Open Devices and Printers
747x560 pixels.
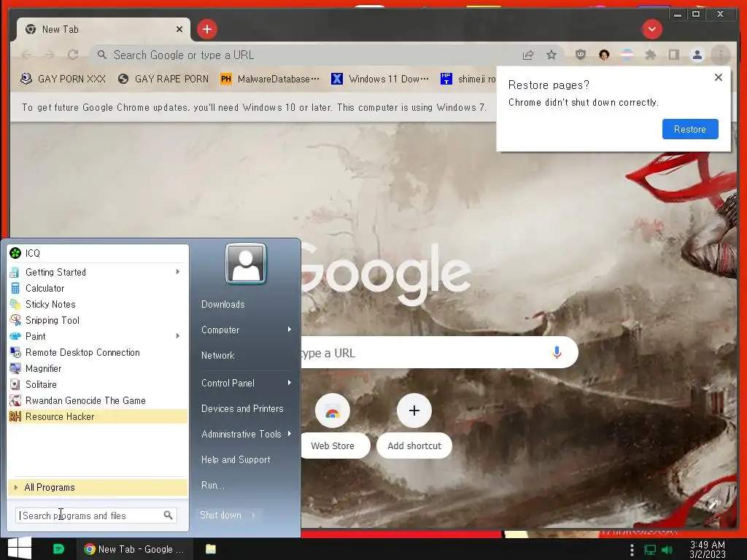(x=242, y=408)
